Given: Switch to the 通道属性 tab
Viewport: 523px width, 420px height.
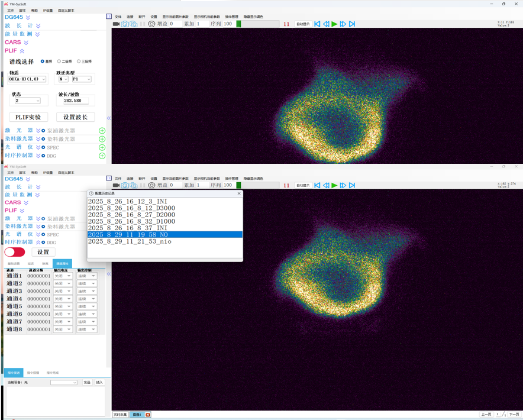Looking at the screenshot, I should [x=62, y=264].
